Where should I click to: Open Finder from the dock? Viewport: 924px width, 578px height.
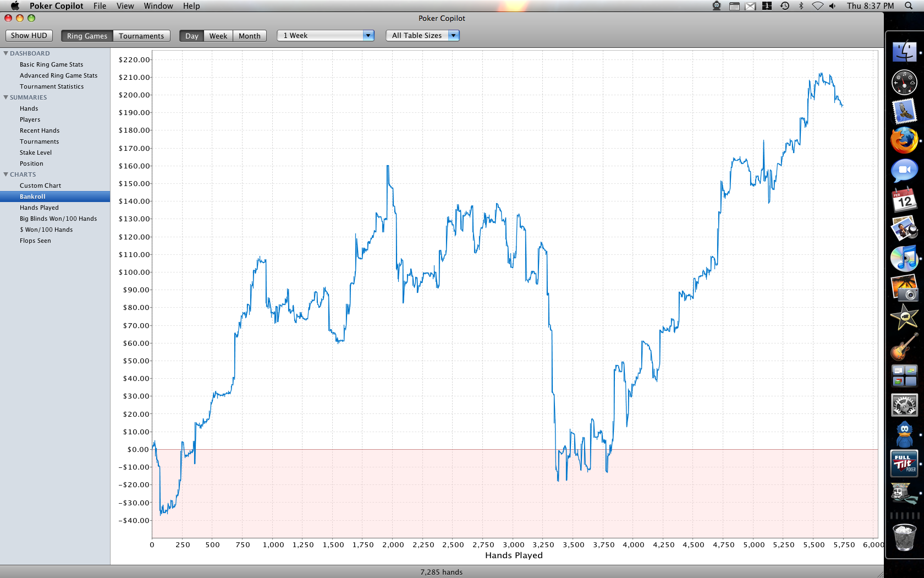[904, 52]
